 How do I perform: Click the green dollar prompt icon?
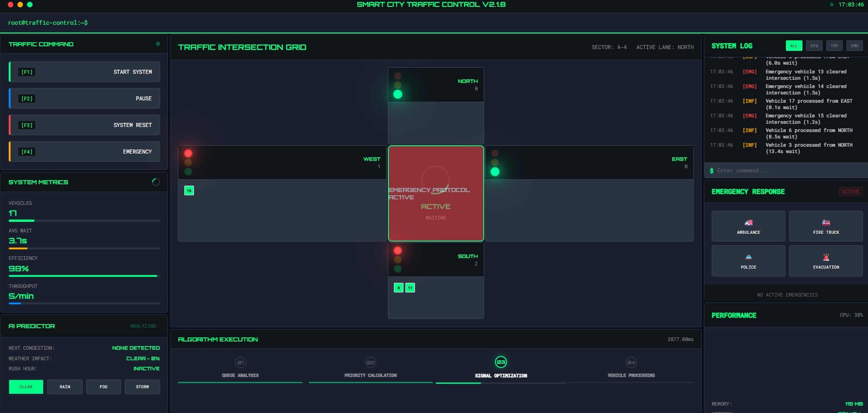click(x=712, y=171)
